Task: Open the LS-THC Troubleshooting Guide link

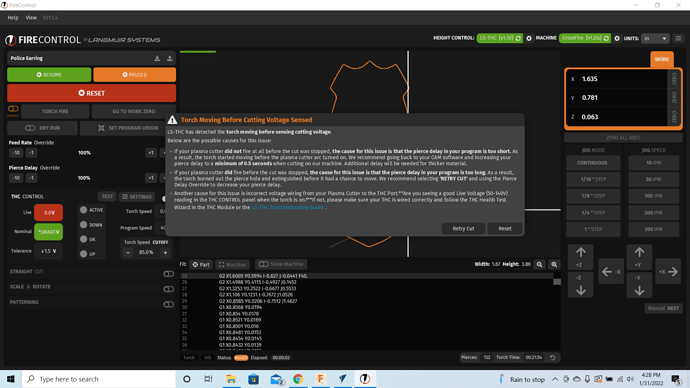Action: coord(287,207)
